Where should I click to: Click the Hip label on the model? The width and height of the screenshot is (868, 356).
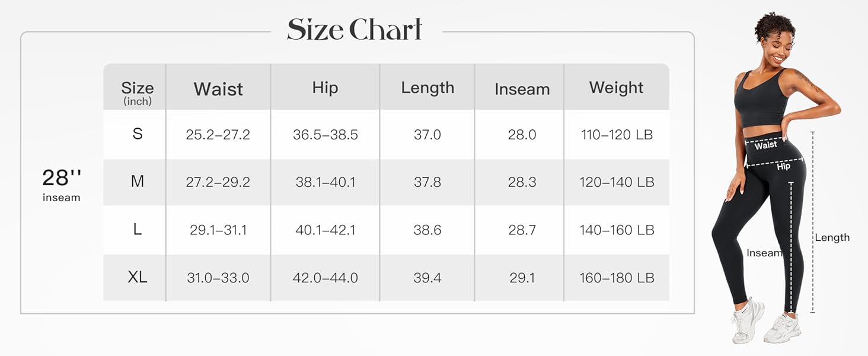[783, 167]
